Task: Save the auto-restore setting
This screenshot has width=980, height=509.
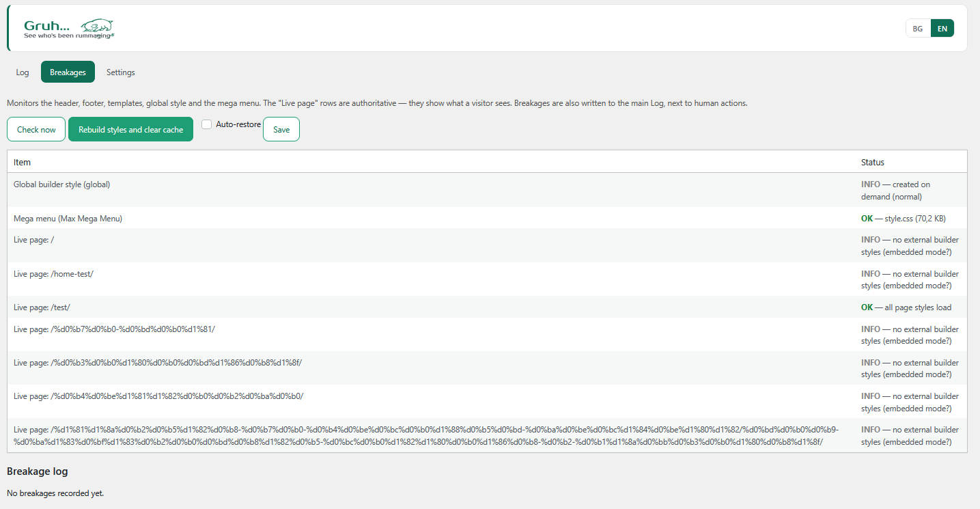Action: (281, 129)
